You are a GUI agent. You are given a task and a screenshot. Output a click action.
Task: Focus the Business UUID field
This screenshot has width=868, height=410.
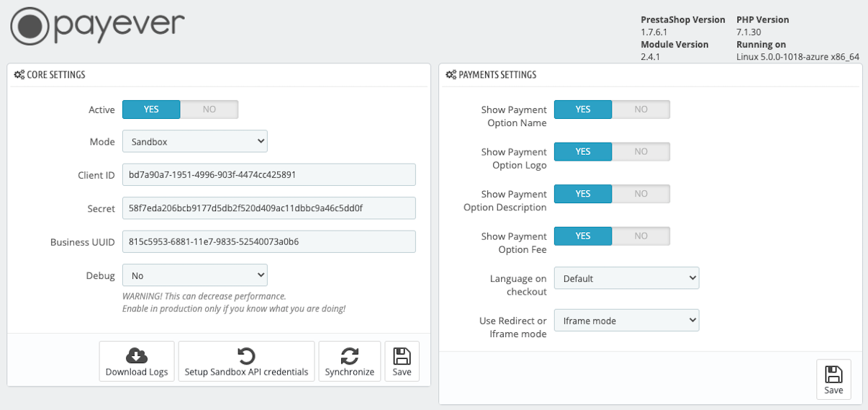(269, 242)
